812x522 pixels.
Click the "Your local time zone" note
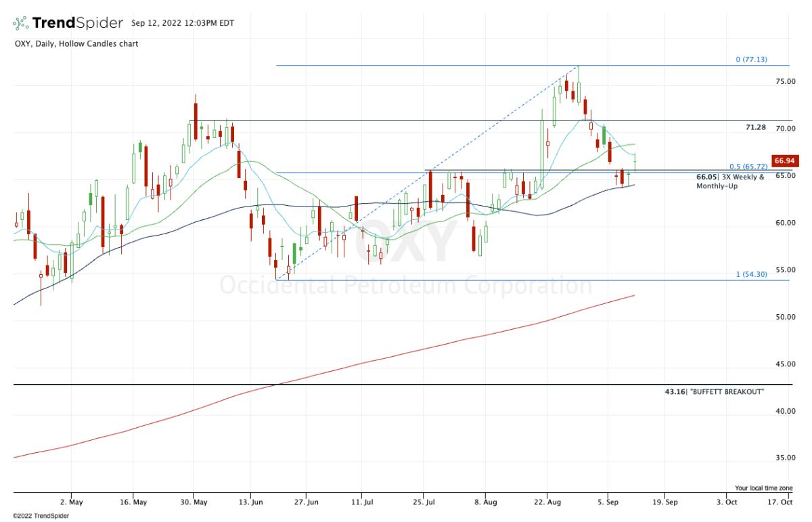(763, 487)
